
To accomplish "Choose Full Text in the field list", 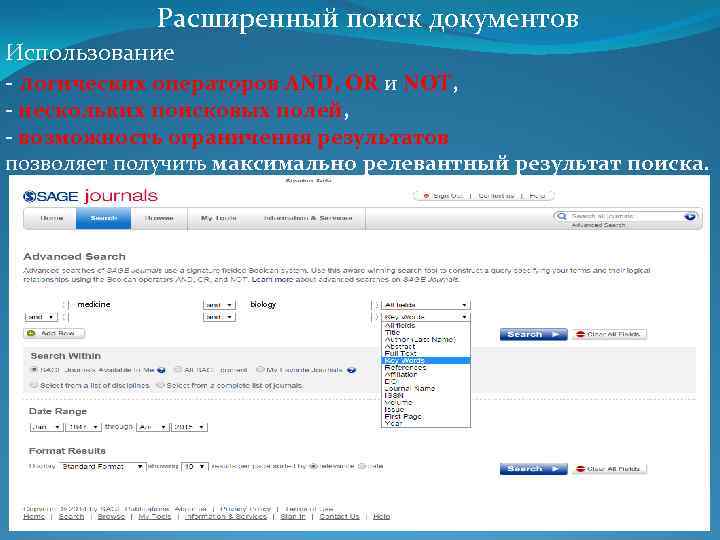I will [426, 354].
